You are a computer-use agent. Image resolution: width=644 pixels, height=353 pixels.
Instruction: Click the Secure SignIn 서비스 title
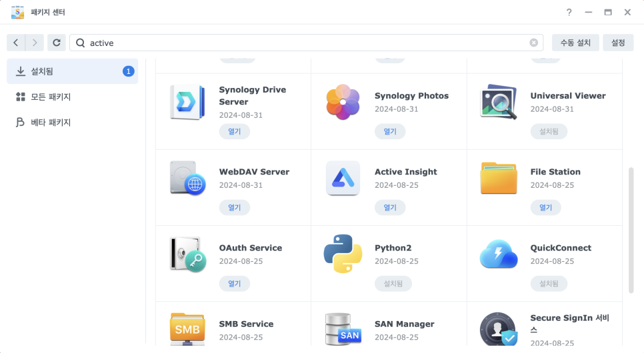(x=569, y=324)
